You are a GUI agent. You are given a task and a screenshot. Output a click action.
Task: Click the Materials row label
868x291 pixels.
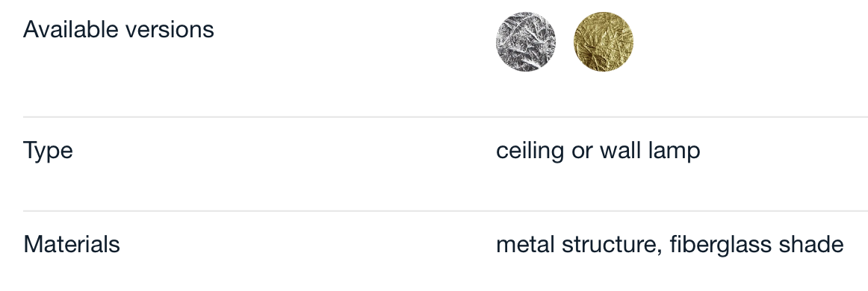[x=72, y=244]
